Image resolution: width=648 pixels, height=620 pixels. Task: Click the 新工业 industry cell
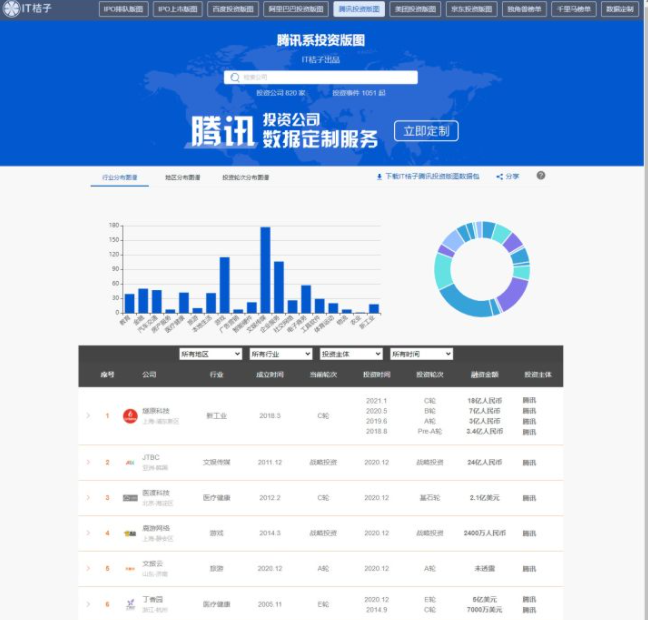217,416
